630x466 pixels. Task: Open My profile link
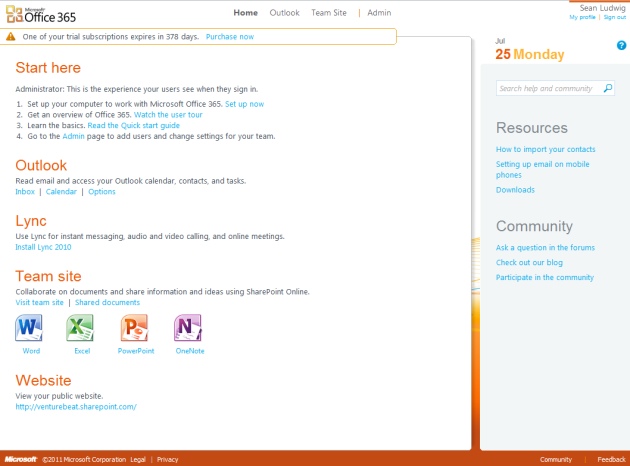582,17
